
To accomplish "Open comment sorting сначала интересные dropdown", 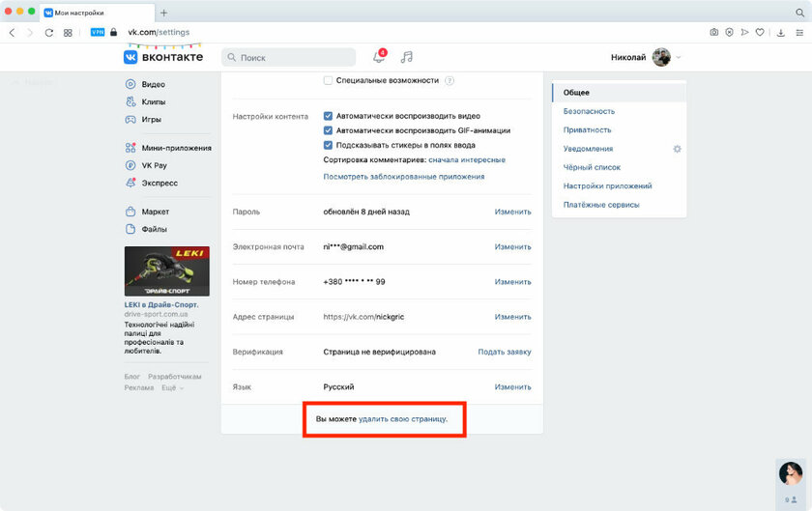I will click(467, 160).
